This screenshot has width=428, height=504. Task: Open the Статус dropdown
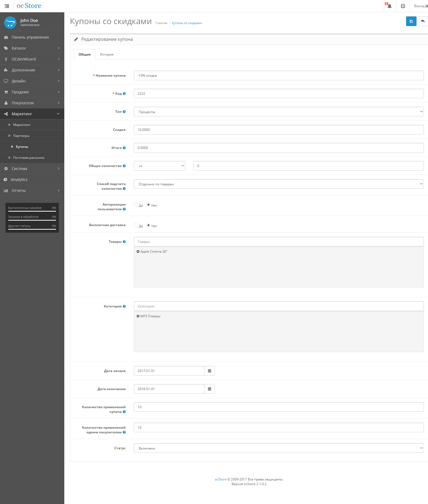279,448
